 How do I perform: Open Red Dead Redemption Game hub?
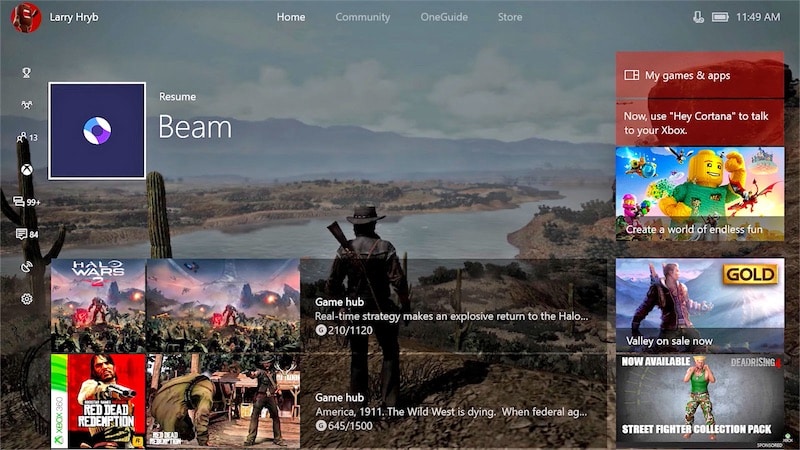(x=453, y=402)
